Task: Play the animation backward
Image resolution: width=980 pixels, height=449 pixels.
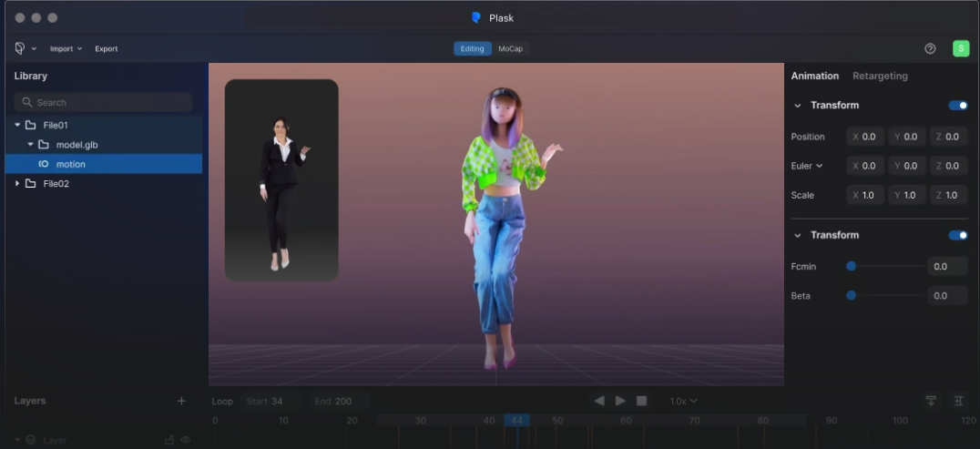Action: click(599, 401)
